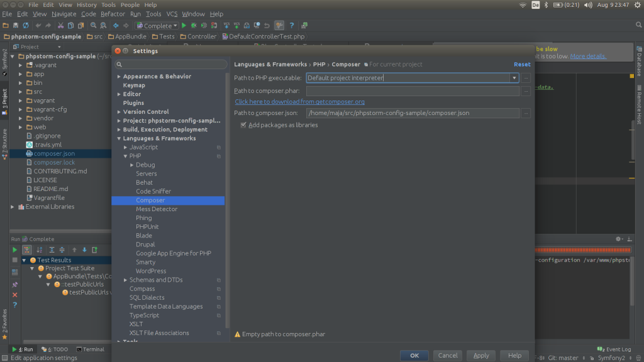
Task: Click the Search Everywhere magnifier icon
Action: (x=639, y=25)
